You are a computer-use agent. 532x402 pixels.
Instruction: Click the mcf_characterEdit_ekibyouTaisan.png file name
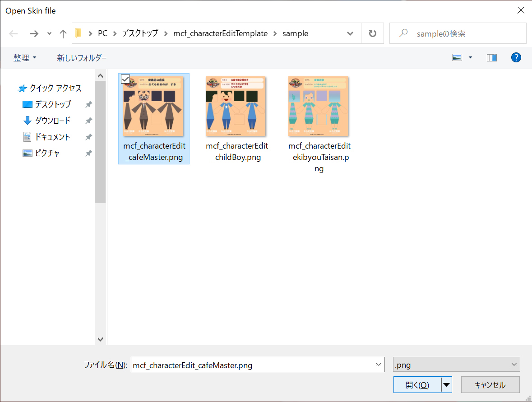click(x=319, y=157)
